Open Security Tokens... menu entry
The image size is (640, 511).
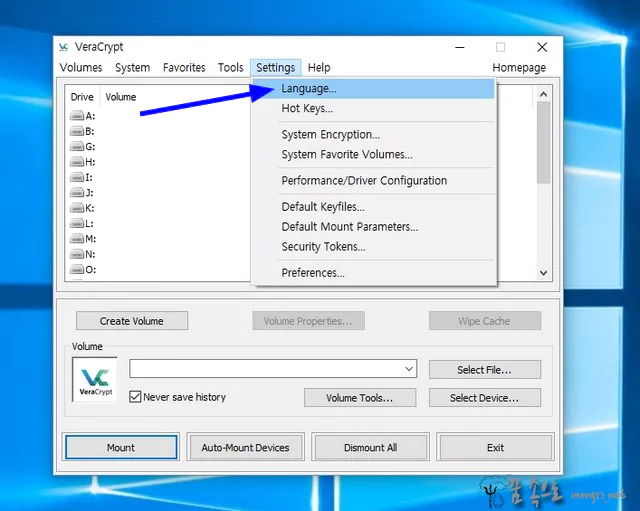point(373,247)
